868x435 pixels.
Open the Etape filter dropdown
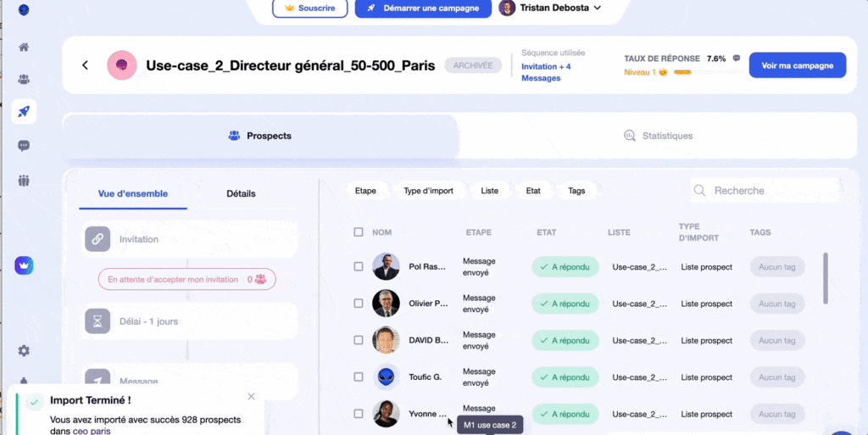click(x=365, y=191)
